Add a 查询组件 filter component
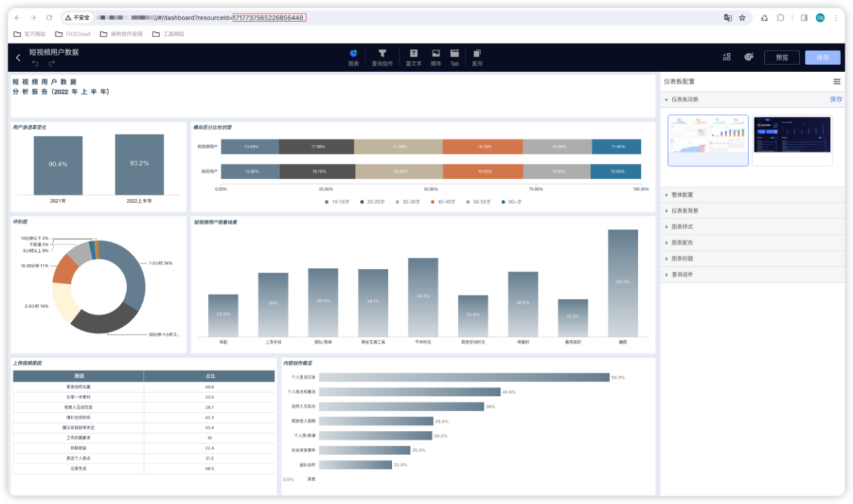 pyautogui.click(x=382, y=57)
